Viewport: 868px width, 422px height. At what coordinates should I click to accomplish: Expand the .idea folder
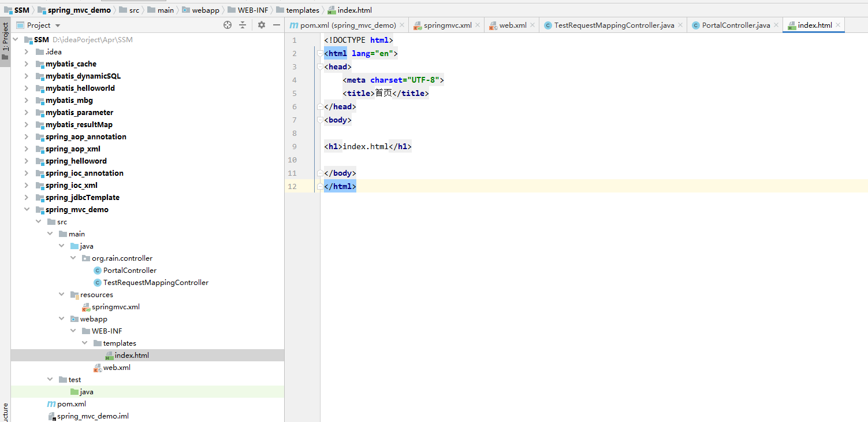[x=27, y=52]
